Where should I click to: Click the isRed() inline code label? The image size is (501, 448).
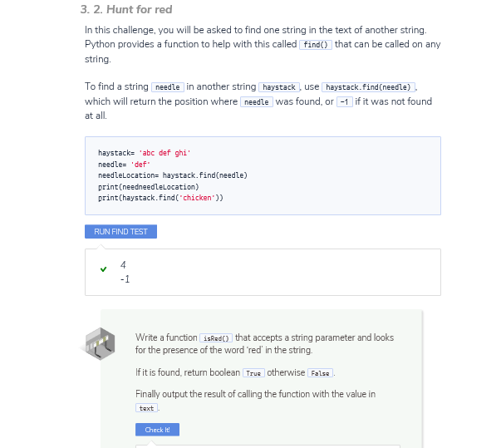(216, 338)
